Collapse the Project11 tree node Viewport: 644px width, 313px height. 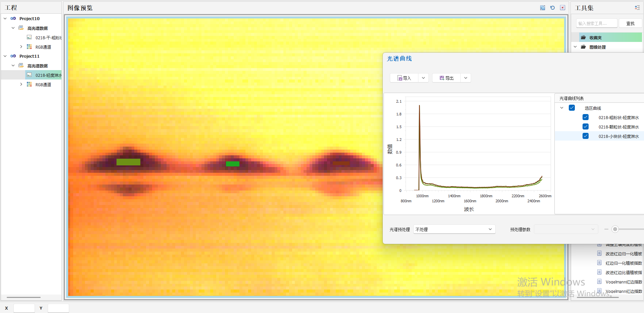[x=5, y=56]
